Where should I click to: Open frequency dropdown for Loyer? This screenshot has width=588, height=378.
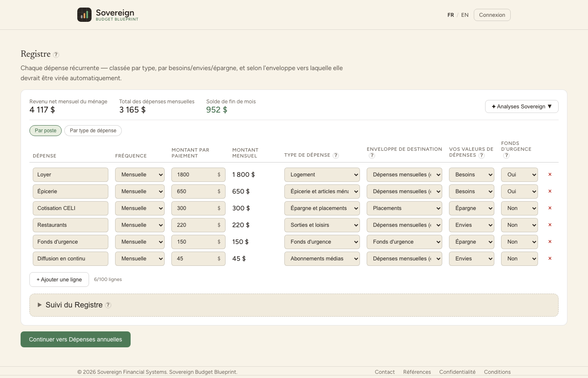(x=140, y=175)
